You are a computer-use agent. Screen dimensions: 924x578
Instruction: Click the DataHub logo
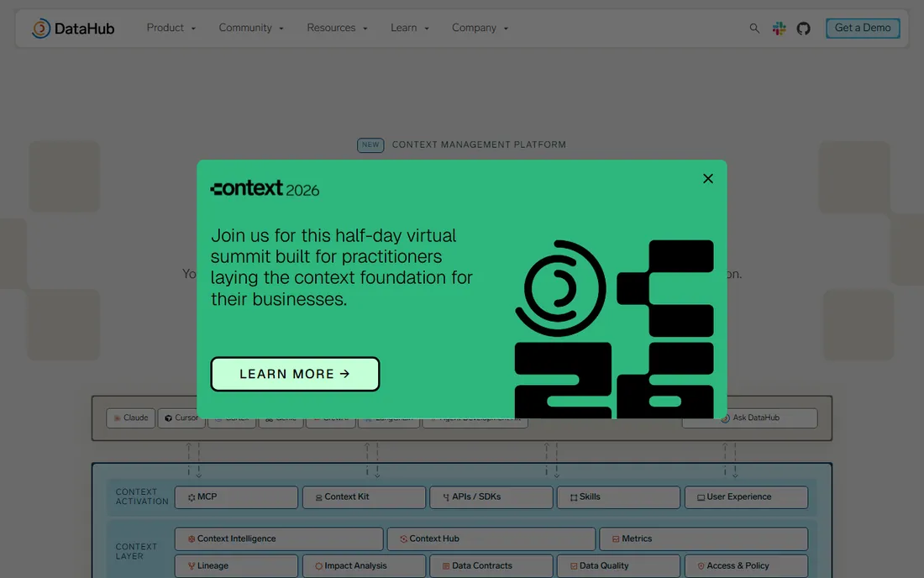(x=73, y=29)
